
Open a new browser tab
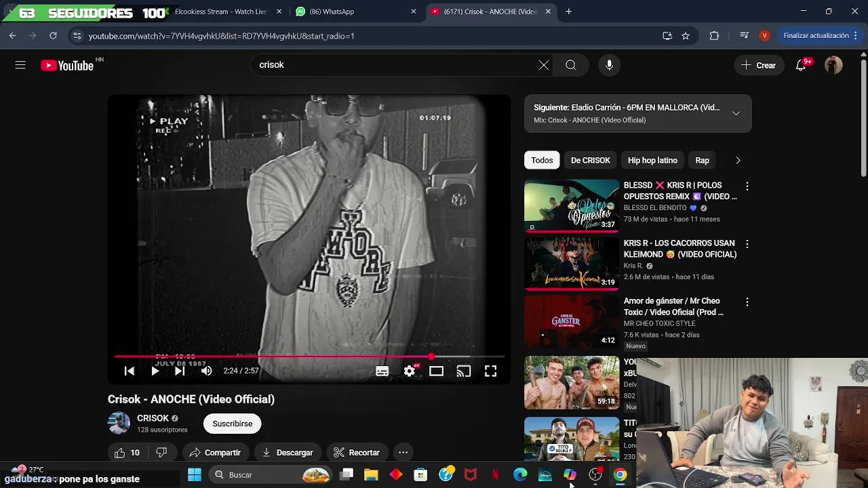(568, 12)
